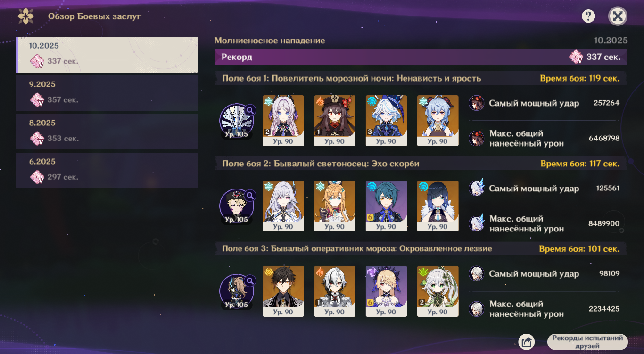Select Zhongli card in Field 3 team
644x354 pixels.
[x=283, y=291]
